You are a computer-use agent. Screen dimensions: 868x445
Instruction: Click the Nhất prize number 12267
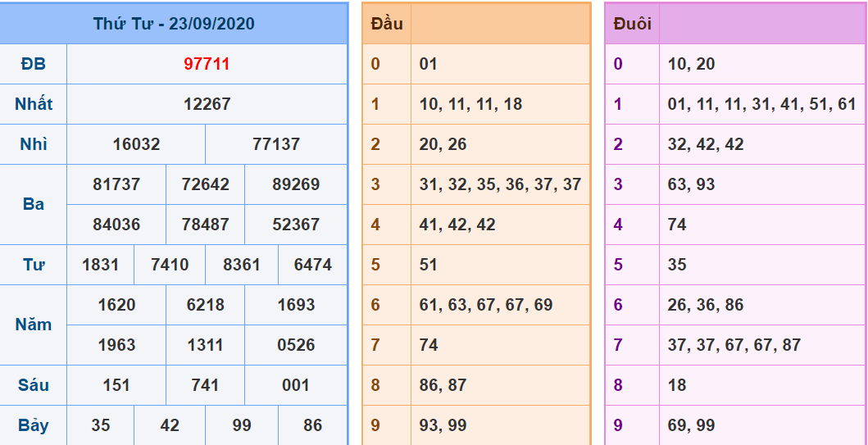tap(207, 104)
